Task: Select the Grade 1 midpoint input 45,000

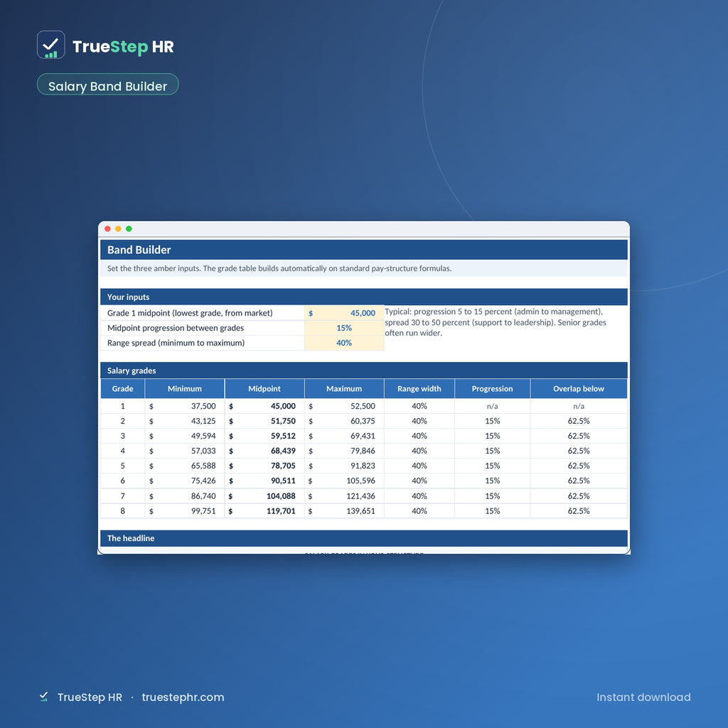Action: (344, 313)
